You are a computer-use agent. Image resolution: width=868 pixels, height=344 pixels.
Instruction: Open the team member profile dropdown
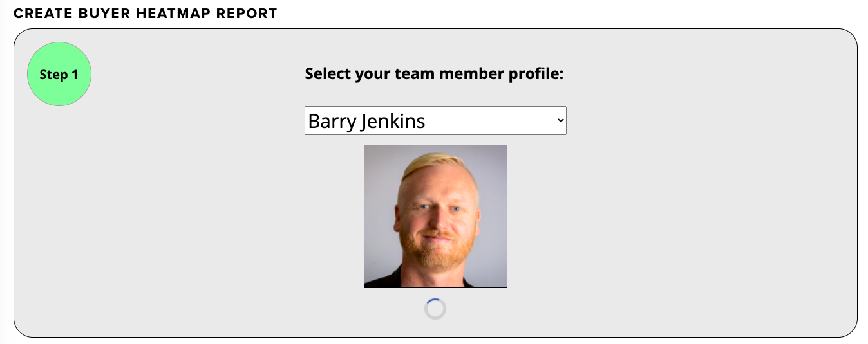tap(435, 121)
